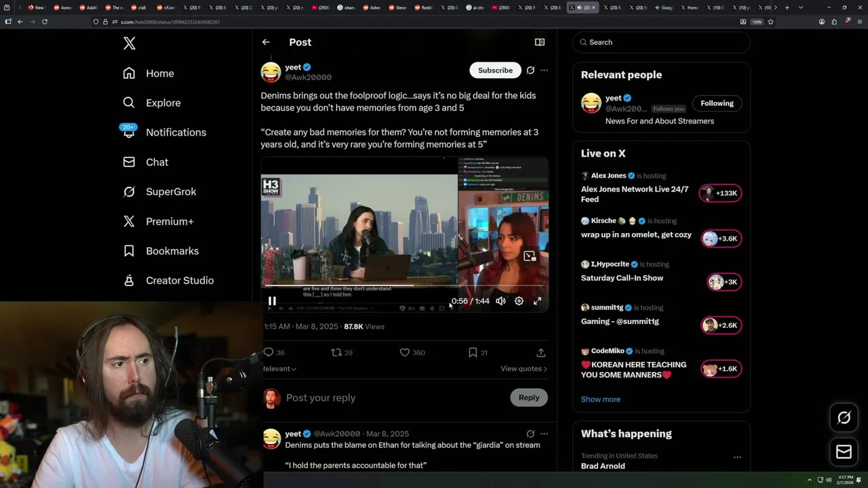
Task: Open Bookmarks in the X sidebar
Action: tap(161, 251)
